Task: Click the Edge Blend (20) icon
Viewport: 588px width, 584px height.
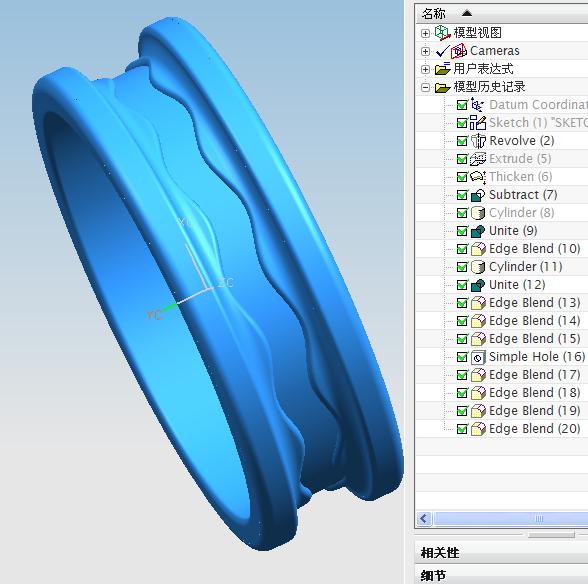Action: click(478, 429)
